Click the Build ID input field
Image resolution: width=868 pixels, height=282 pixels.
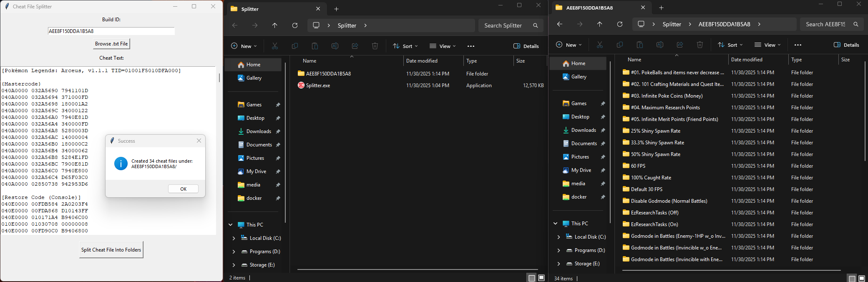tap(111, 31)
